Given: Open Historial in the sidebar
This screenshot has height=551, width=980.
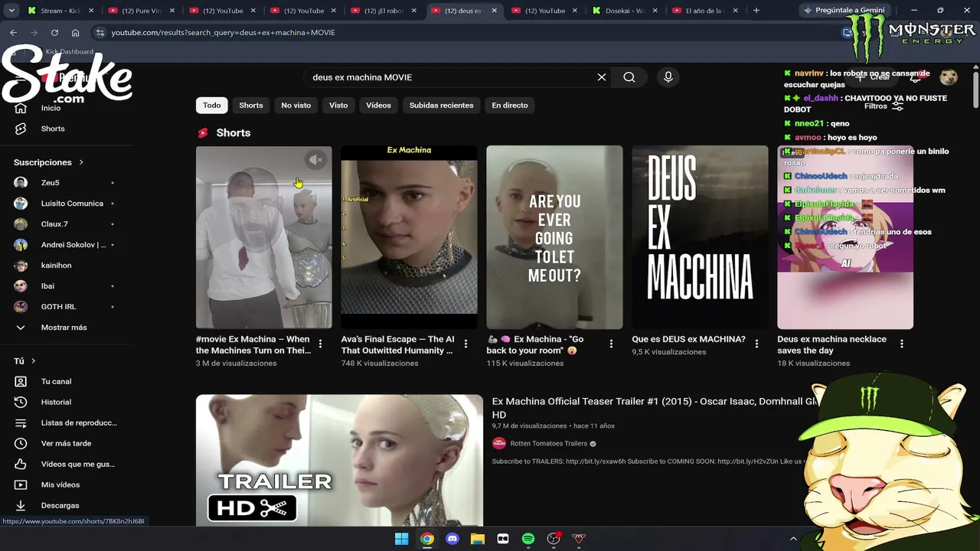Looking at the screenshot, I should click(56, 402).
